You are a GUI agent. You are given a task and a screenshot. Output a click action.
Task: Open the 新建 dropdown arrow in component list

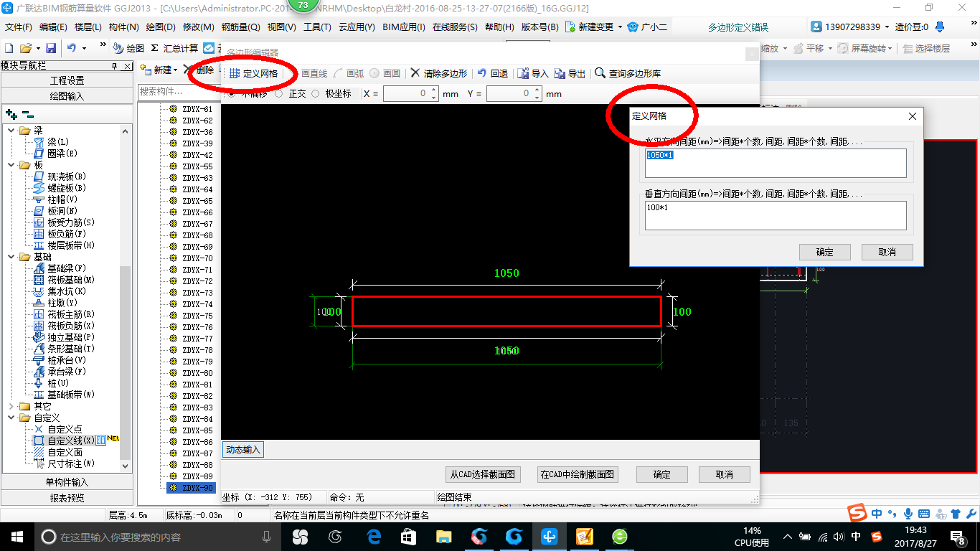tap(176, 70)
